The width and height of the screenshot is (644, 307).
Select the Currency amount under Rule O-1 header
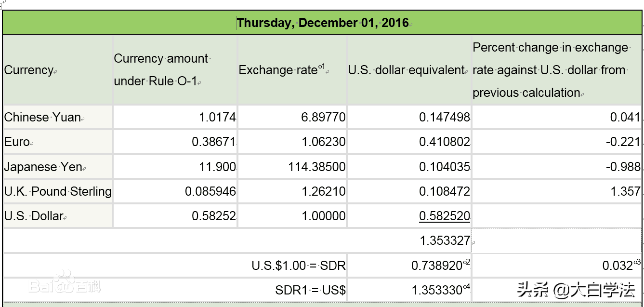[161, 70]
